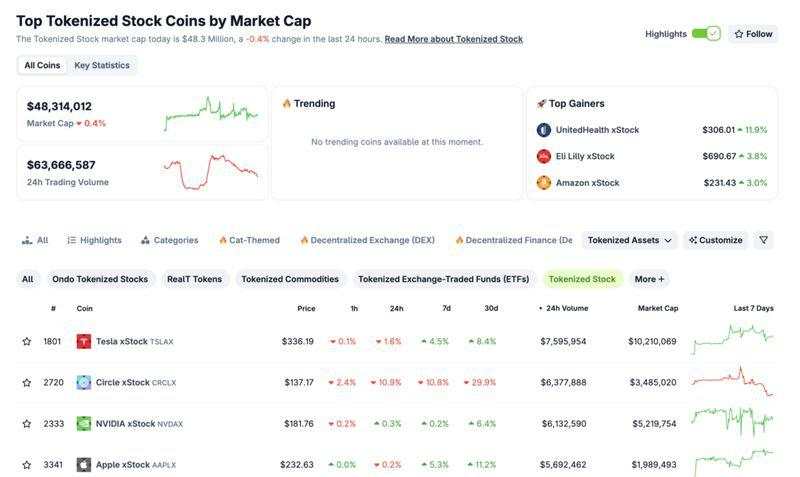Viewport: 800px width, 477px height.
Task: Click the Circle xStock logo icon
Action: (84, 383)
